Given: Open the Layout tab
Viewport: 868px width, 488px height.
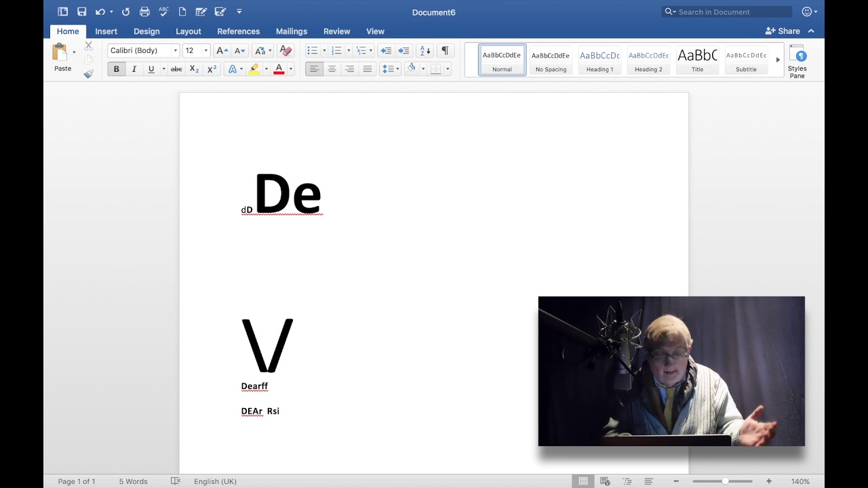Looking at the screenshot, I should click(189, 31).
